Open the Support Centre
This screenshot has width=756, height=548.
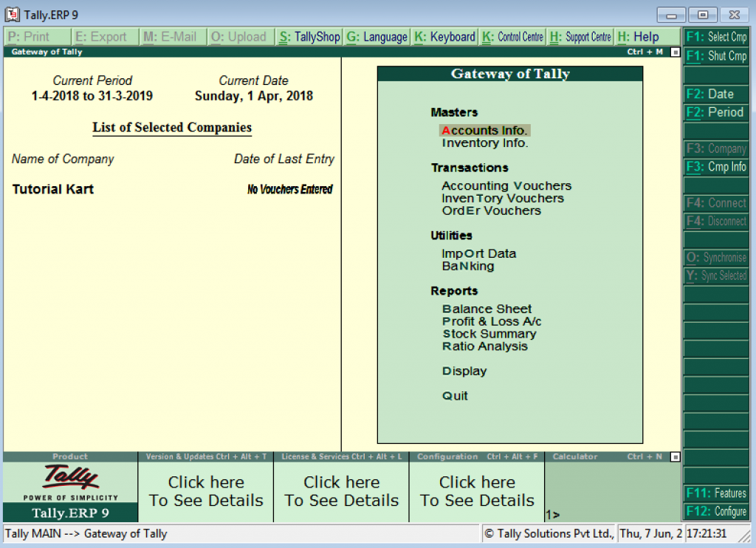pyautogui.click(x=580, y=37)
